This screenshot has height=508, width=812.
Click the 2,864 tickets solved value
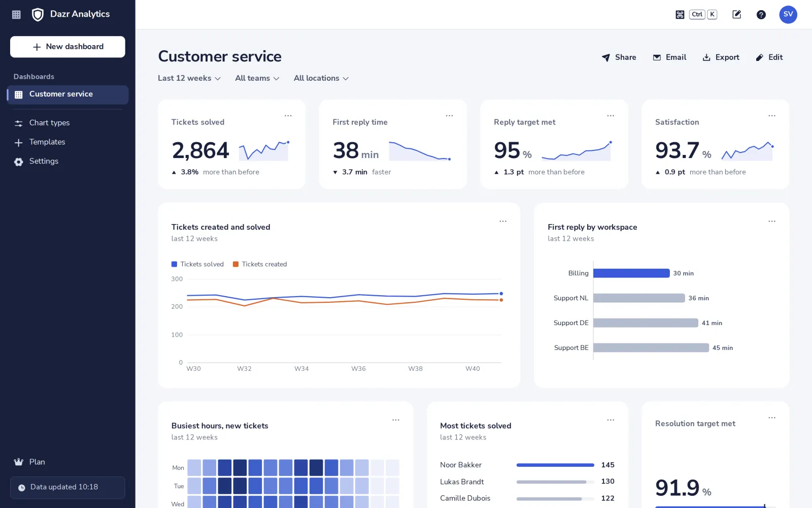click(200, 151)
